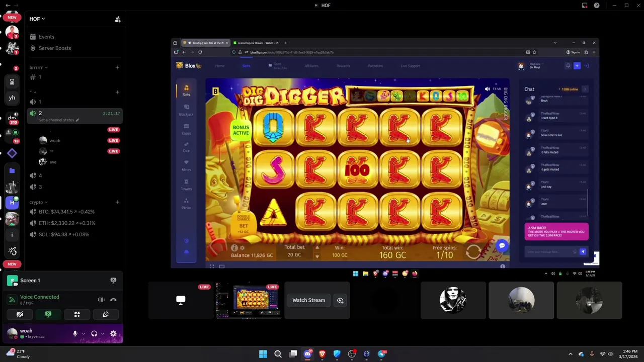Collapse the brrrrrr category
Screen dimensions: 644x362
tap(38, 67)
